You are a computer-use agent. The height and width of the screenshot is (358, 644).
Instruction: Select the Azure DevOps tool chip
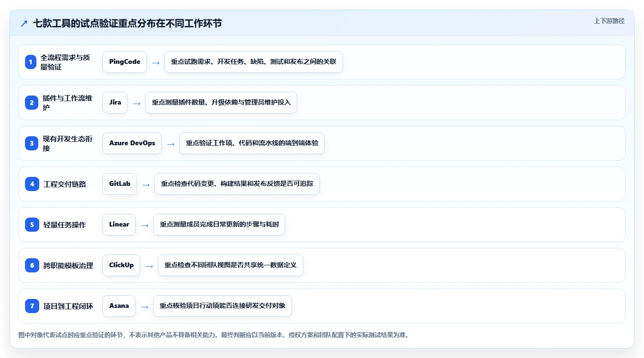pos(132,143)
